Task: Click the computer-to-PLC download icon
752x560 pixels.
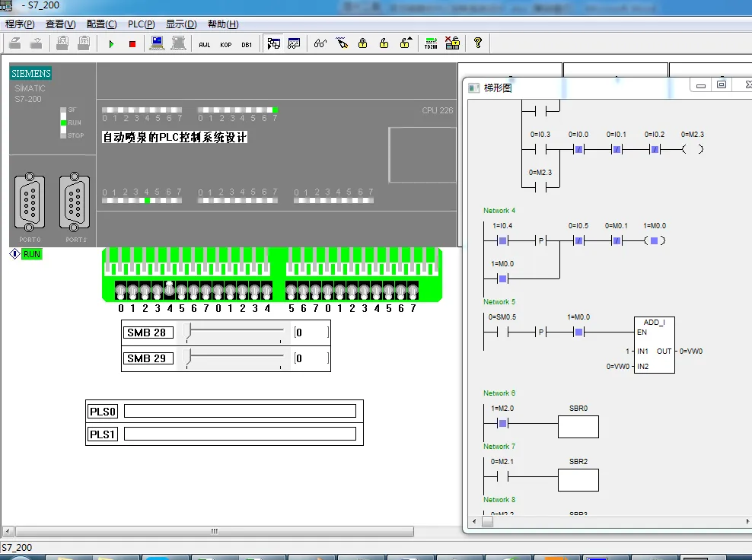Action: pyautogui.click(x=157, y=43)
